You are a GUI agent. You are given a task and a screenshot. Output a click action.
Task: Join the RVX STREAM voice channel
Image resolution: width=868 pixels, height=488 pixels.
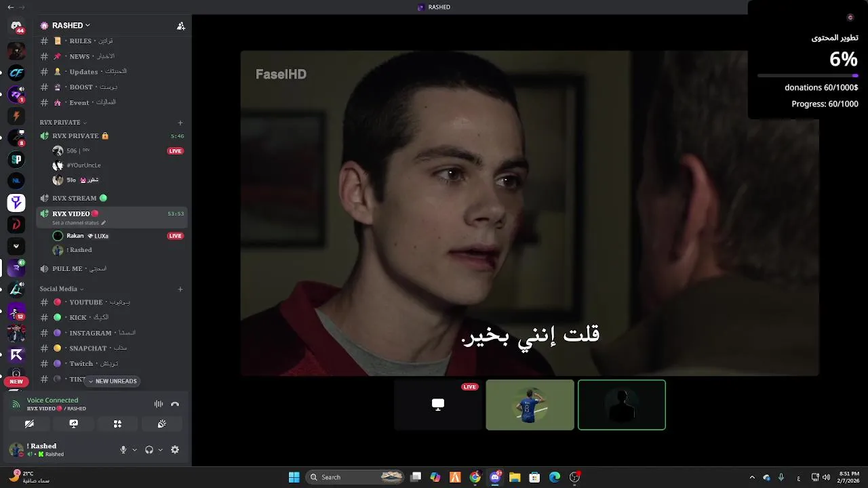pos(112,198)
